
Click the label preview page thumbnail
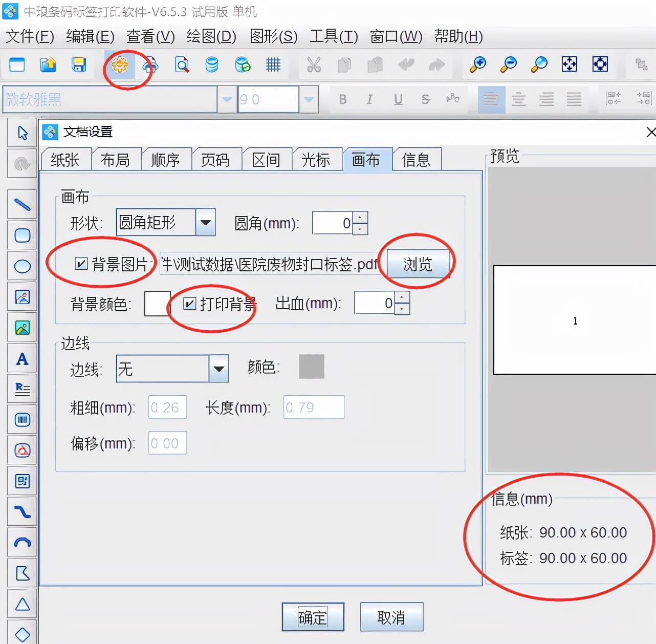pyautogui.click(x=575, y=320)
